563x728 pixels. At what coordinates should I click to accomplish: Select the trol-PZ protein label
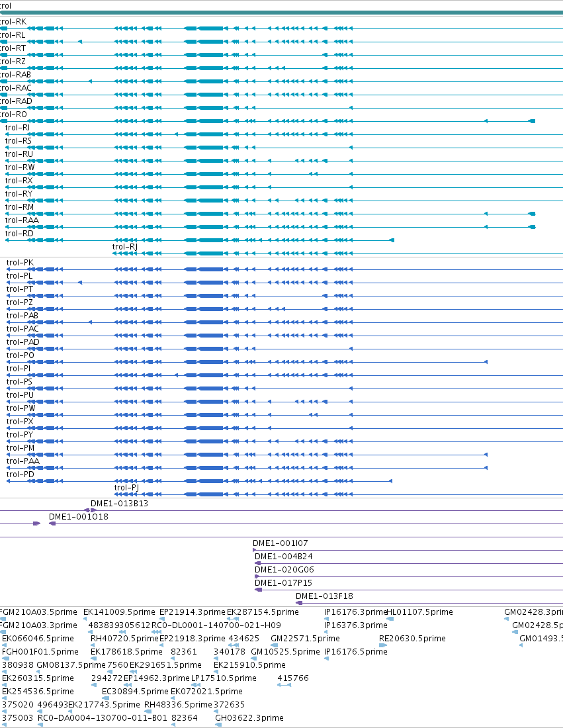(19, 302)
